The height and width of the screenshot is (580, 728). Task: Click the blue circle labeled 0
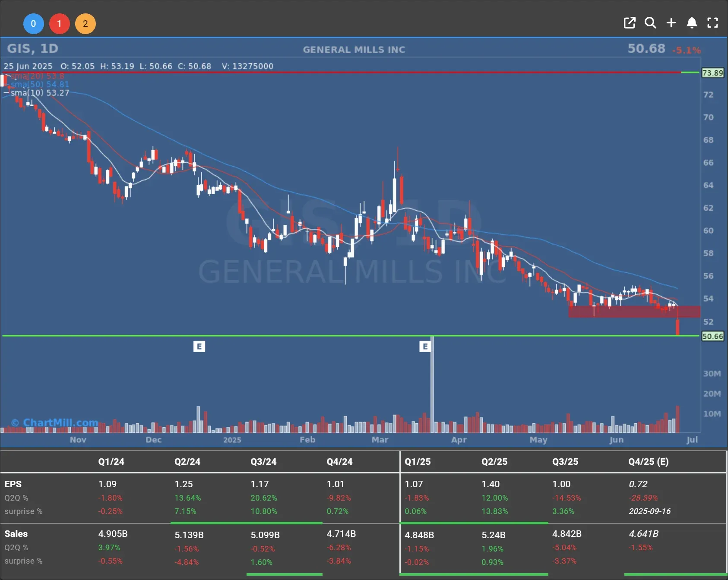click(x=33, y=24)
